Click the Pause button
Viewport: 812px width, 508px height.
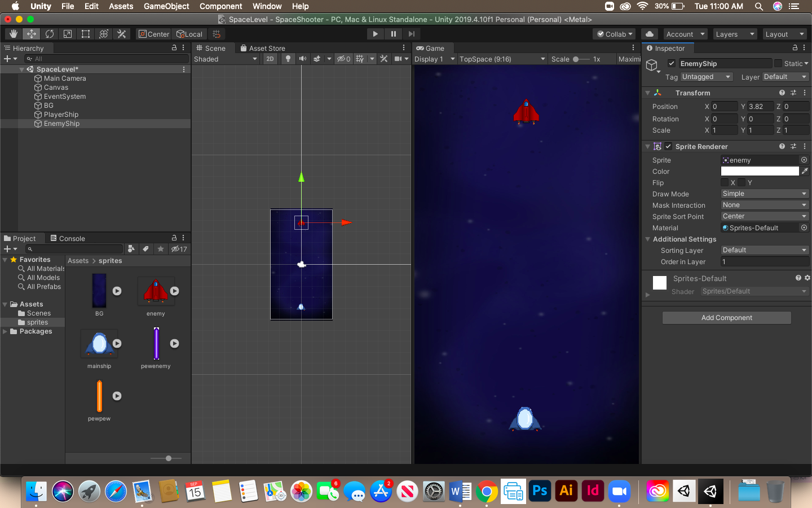(x=393, y=34)
